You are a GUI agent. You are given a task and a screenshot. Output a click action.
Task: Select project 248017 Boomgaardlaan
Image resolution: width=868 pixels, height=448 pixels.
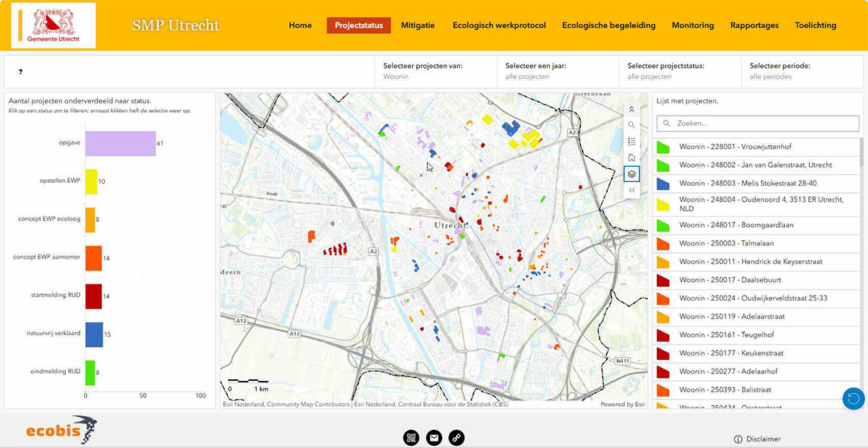tap(757, 225)
